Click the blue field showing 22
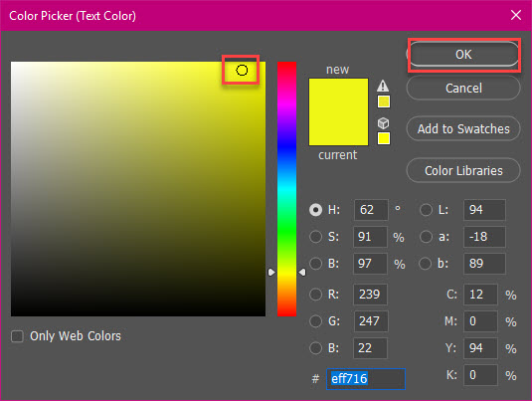 tap(370, 348)
